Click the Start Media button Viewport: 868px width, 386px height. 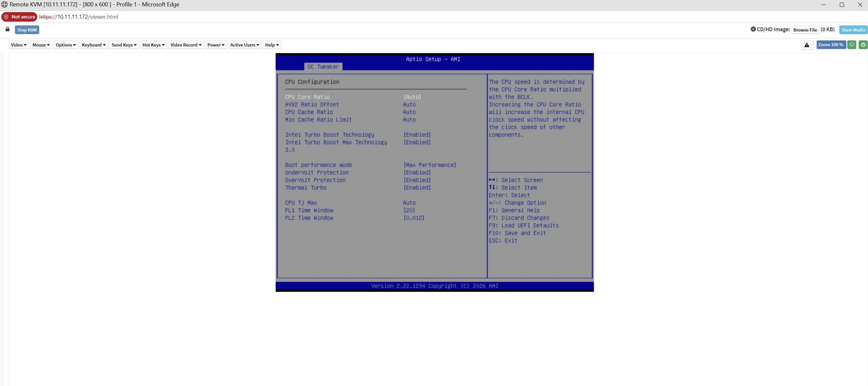853,30
